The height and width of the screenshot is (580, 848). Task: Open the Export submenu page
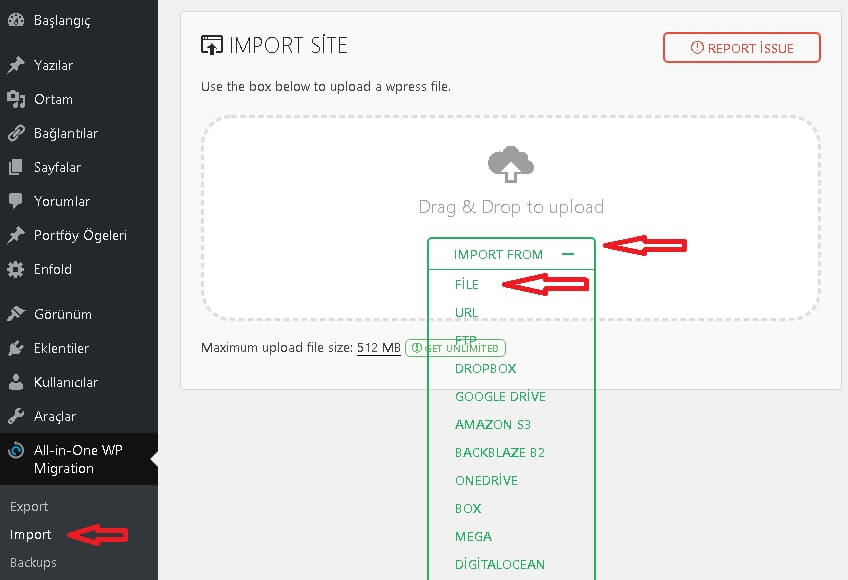(x=29, y=506)
